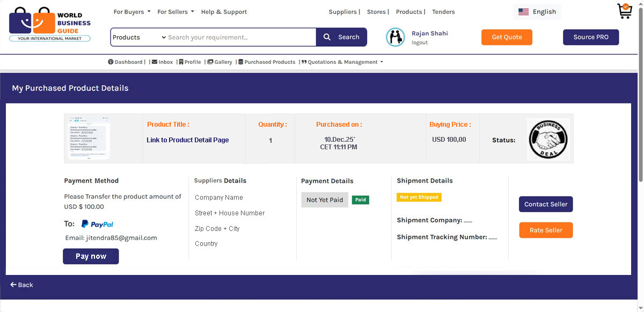Viewport: 644px width, 312px height.
Task: Click the Back link
Action: click(21, 285)
